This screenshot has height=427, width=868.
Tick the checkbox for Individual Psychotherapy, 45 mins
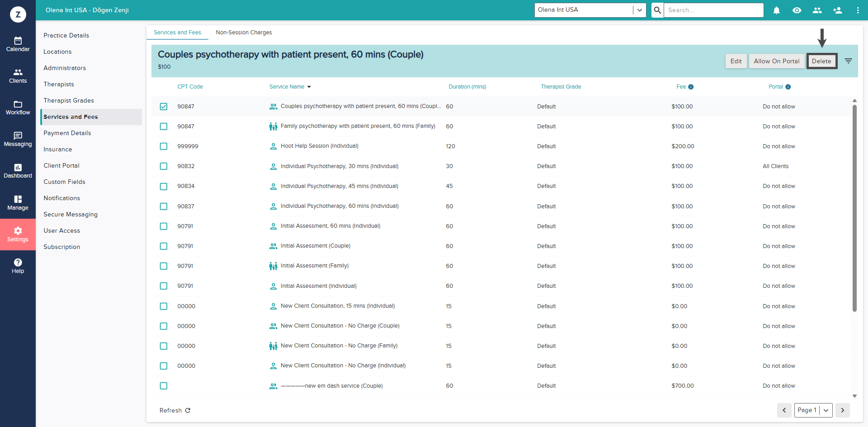[x=164, y=186]
